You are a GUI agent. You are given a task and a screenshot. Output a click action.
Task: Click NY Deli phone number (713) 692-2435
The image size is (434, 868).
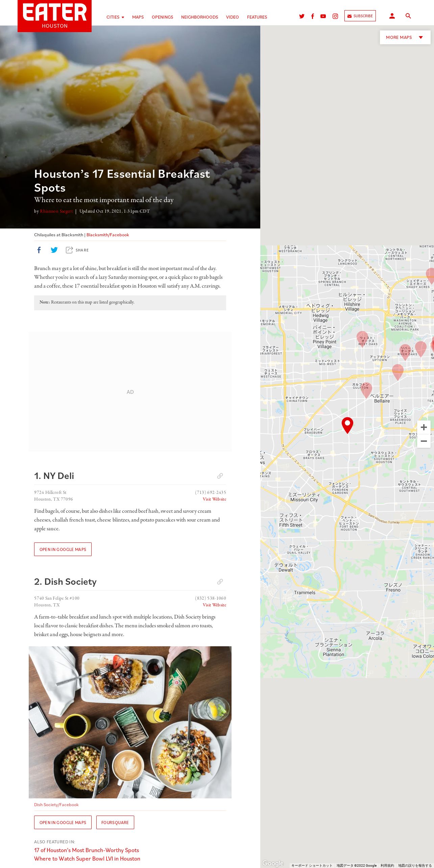pos(211,492)
